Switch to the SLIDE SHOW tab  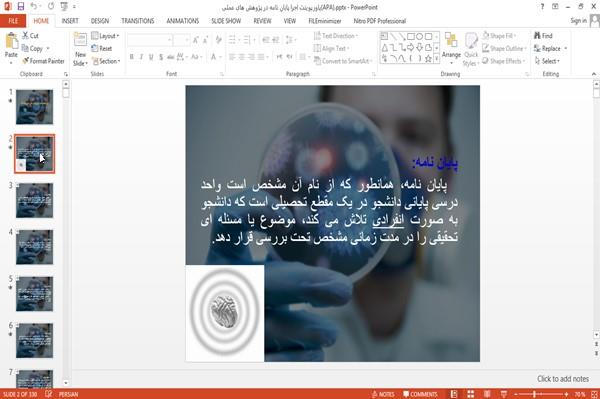pyautogui.click(x=226, y=21)
